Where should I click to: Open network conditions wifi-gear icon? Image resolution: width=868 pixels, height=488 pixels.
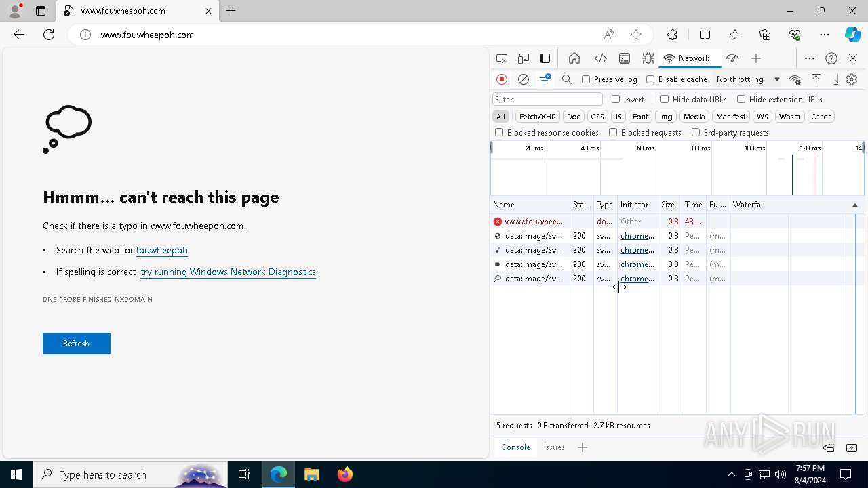(795, 79)
